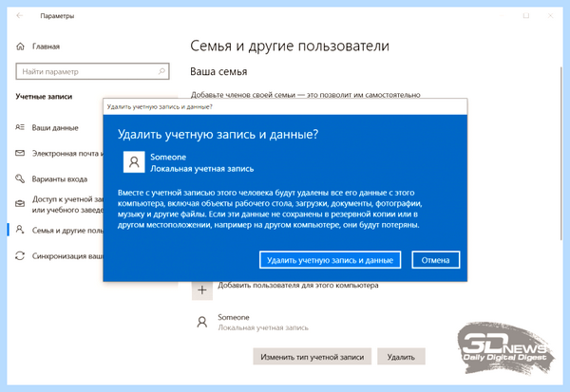
Task: Open the Синхронизация section
Action: (x=67, y=255)
